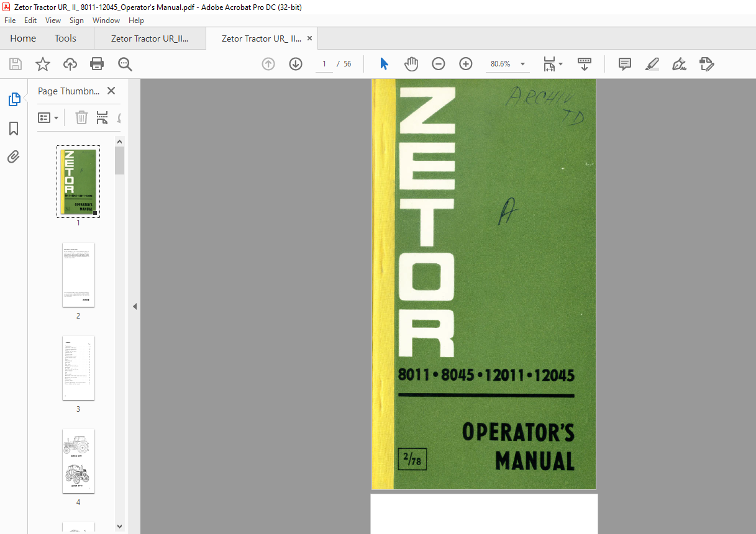The width and height of the screenshot is (756, 534).
Task: Switch to the Tools tab
Action: pyautogui.click(x=65, y=38)
